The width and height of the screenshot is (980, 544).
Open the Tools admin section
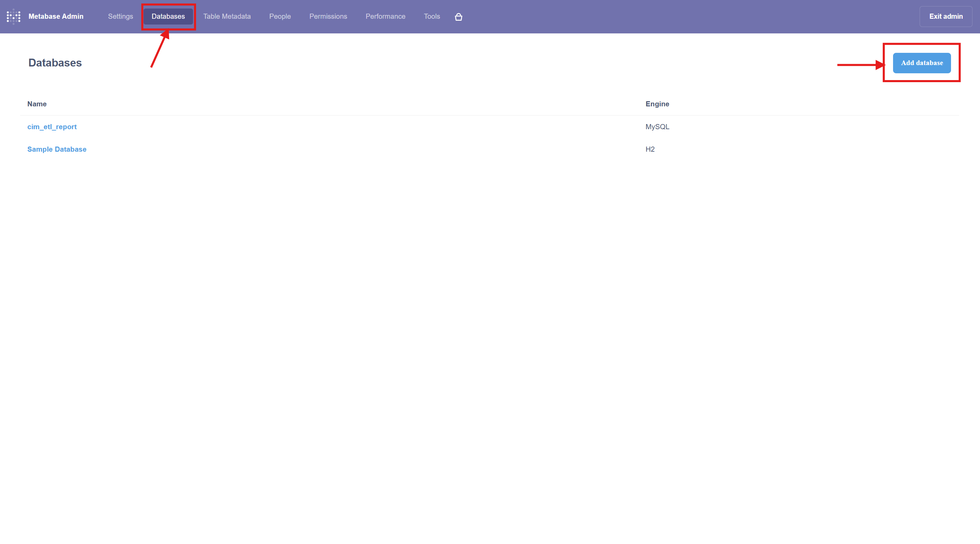431,16
